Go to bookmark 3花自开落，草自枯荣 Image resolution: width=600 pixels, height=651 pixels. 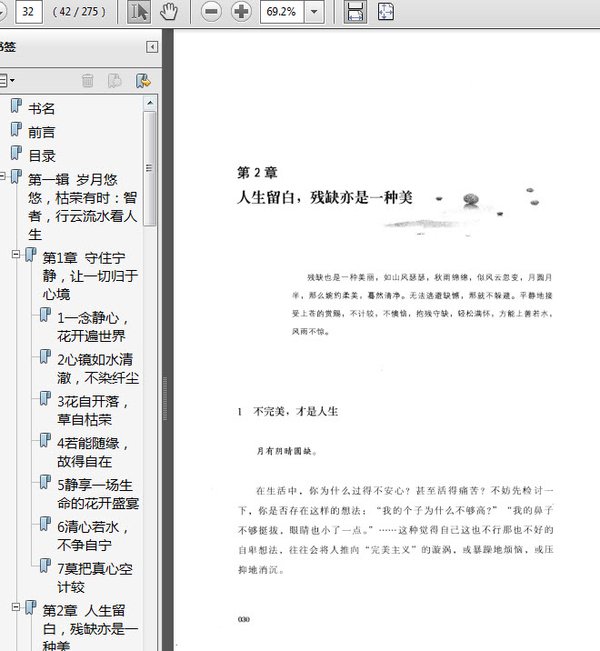coord(92,410)
